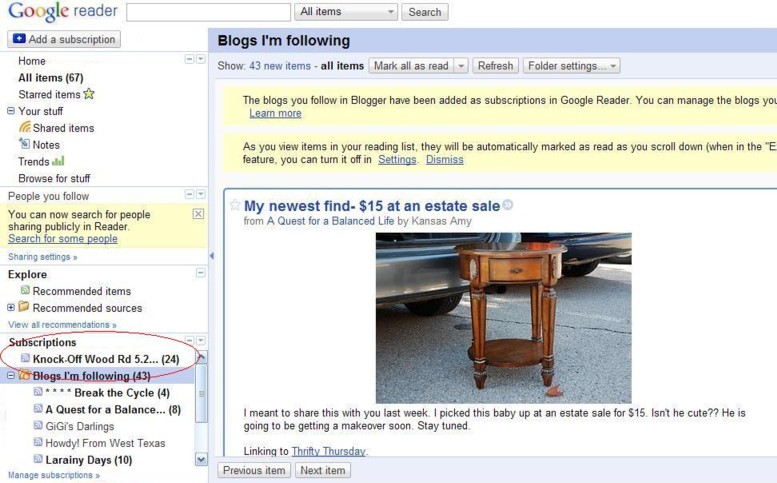Click the yellow star next to Starred items
Viewport: 777px width, 483px height.
pos(89,94)
